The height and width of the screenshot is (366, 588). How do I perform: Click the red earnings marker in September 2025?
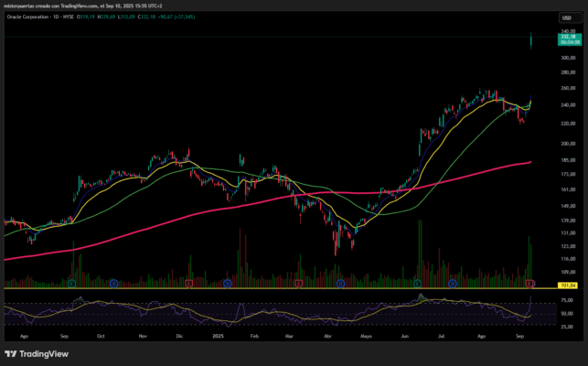tap(529, 284)
